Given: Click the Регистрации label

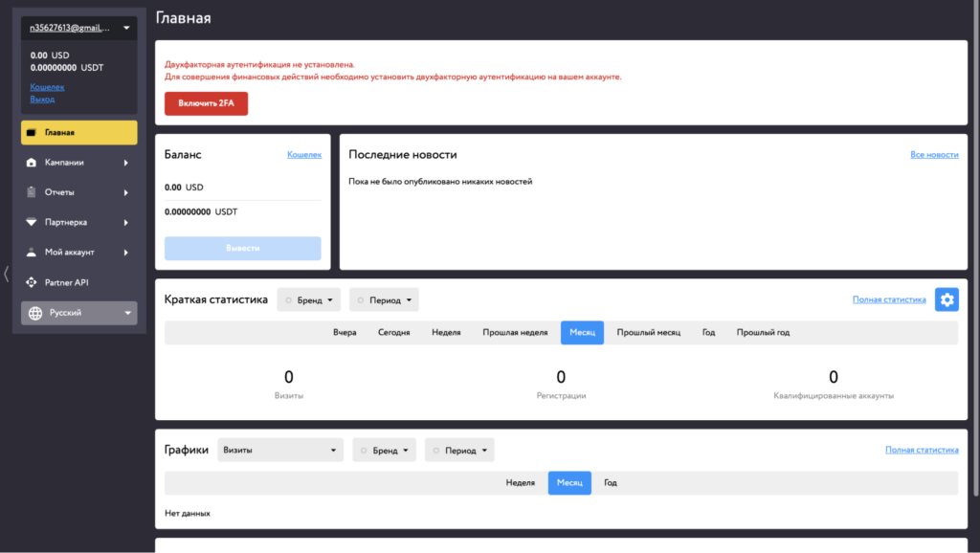Looking at the screenshot, I should click(561, 395).
